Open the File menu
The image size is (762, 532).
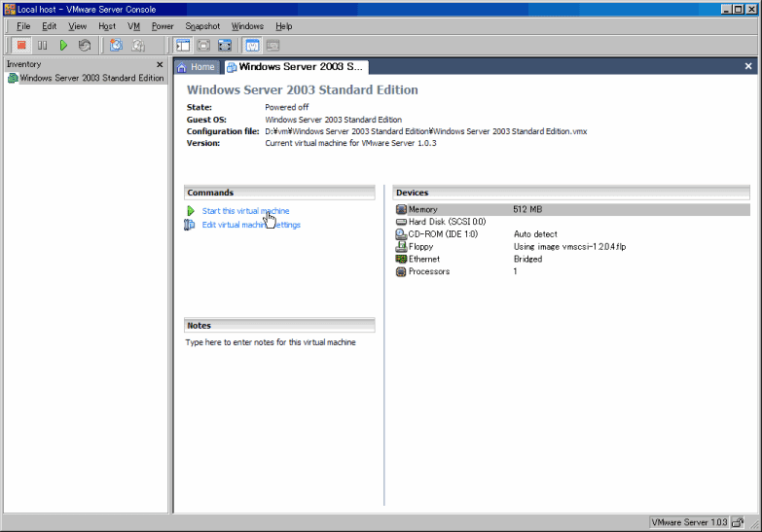click(23, 26)
